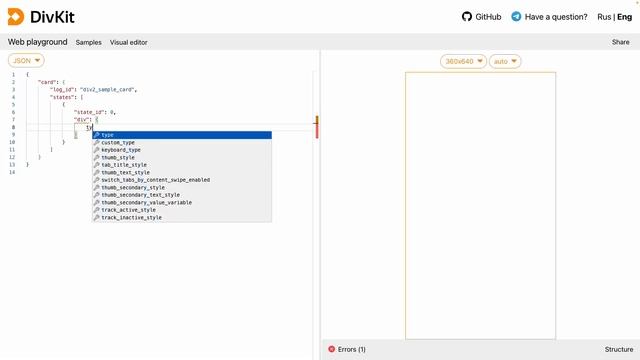The height and width of the screenshot is (360, 640).
Task: Click the GitHub octocat icon
Action: tap(467, 17)
